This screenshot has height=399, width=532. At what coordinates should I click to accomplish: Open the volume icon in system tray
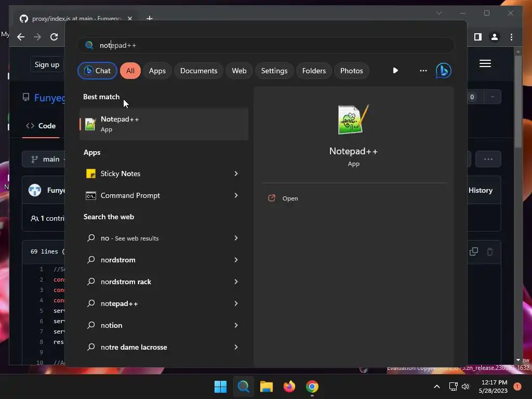465,387
